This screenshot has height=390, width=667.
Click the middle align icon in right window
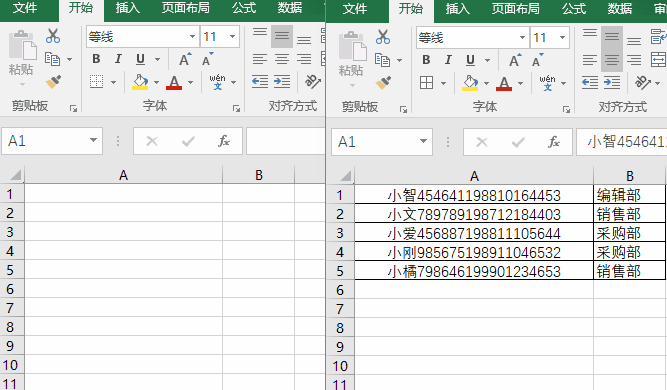612,37
